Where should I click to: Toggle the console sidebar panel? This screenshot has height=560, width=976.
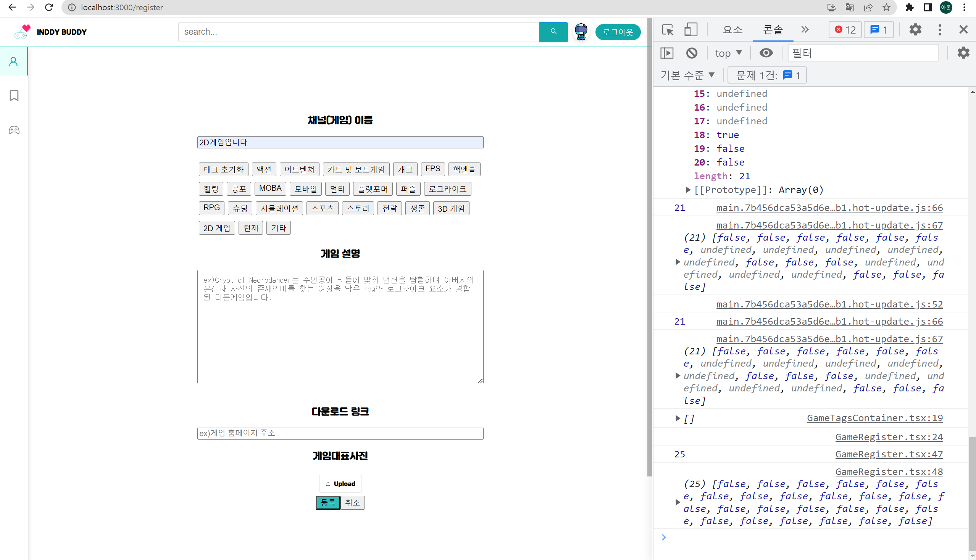[x=666, y=53]
